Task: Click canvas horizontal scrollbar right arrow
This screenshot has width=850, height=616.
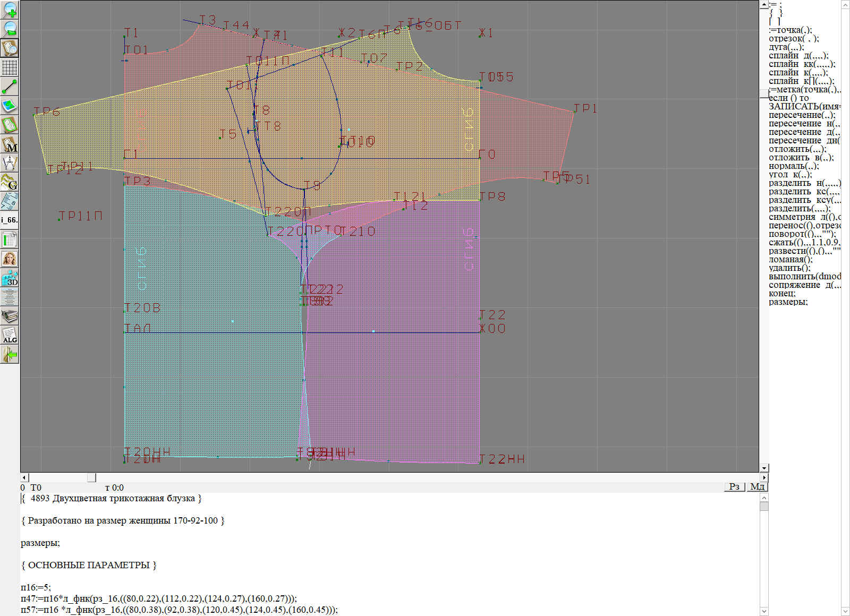Action: [764, 477]
